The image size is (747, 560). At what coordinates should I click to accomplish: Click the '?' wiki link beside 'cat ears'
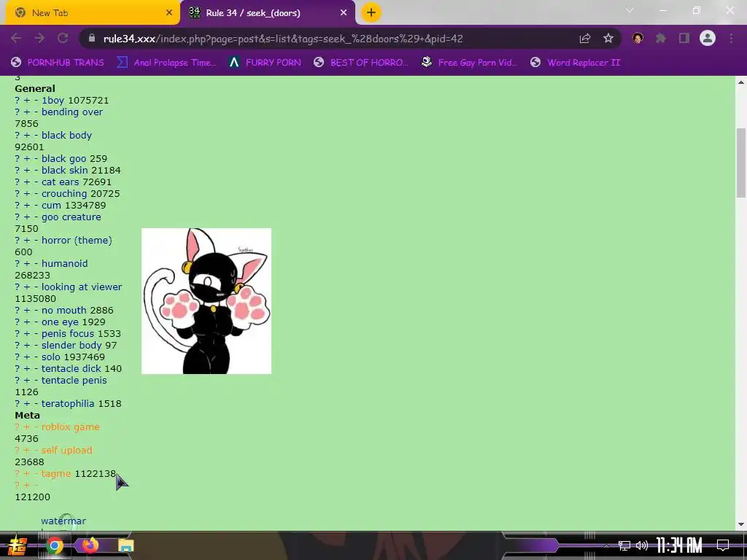(x=18, y=182)
